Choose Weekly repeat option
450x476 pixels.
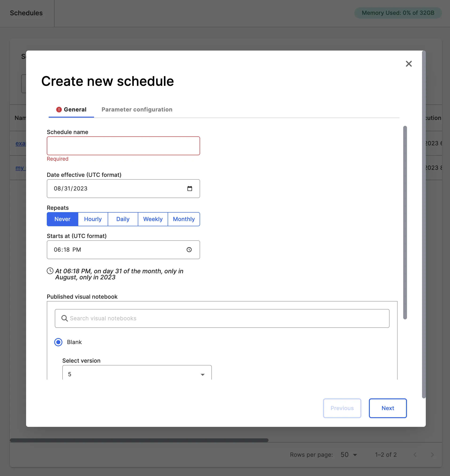pos(153,219)
